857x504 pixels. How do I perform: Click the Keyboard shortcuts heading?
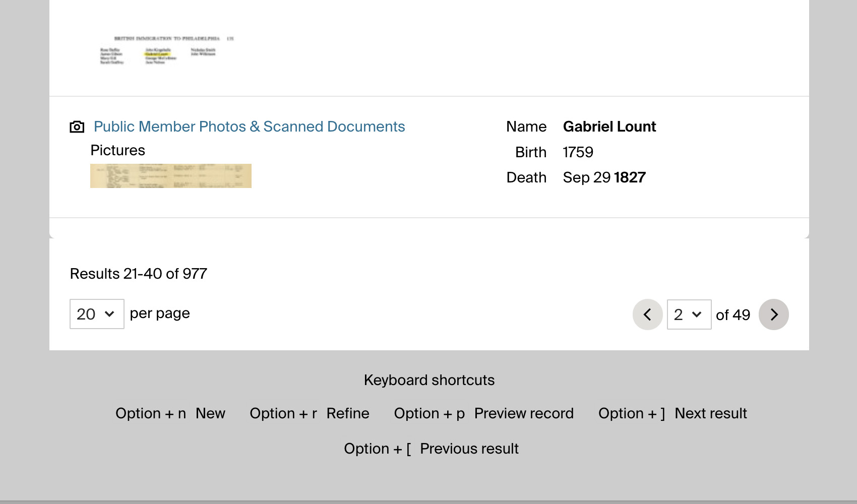coord(429,380)
